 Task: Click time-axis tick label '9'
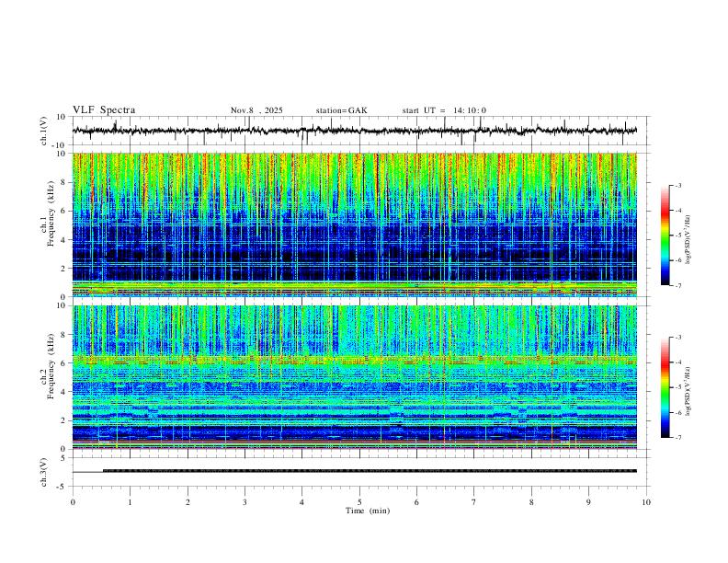pyautogui.click(x=588, y=502)
